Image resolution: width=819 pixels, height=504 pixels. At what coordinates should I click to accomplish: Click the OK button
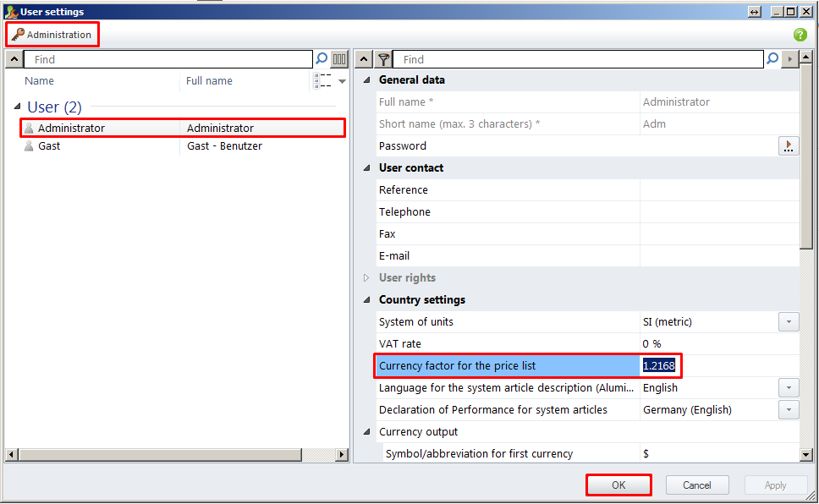point(618,485)
